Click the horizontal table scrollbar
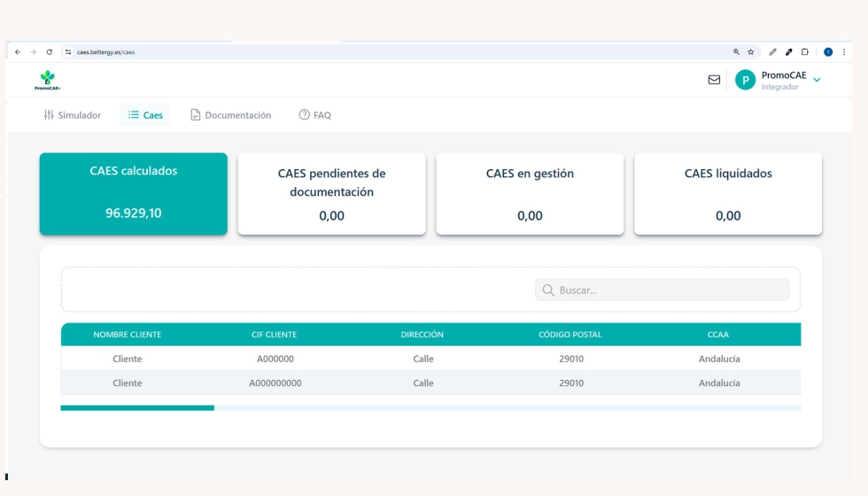This screenshot has height=496, width=868. pos(137,407)
